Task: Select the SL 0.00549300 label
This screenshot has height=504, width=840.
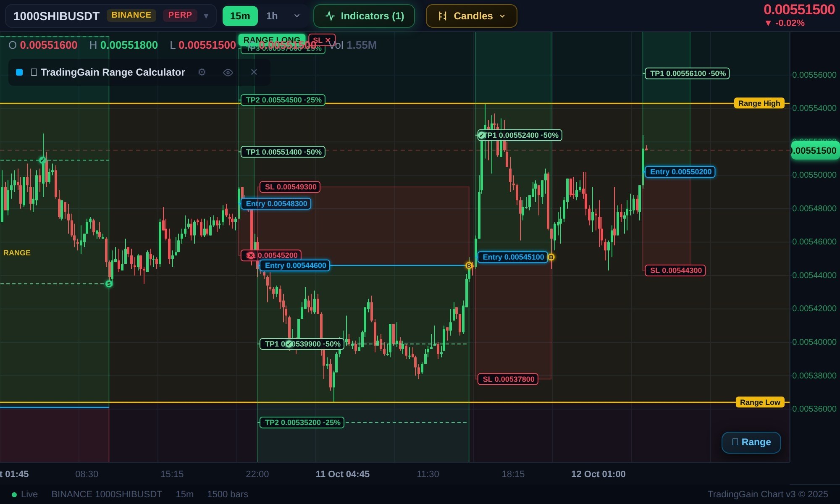Action: point(290,187)
